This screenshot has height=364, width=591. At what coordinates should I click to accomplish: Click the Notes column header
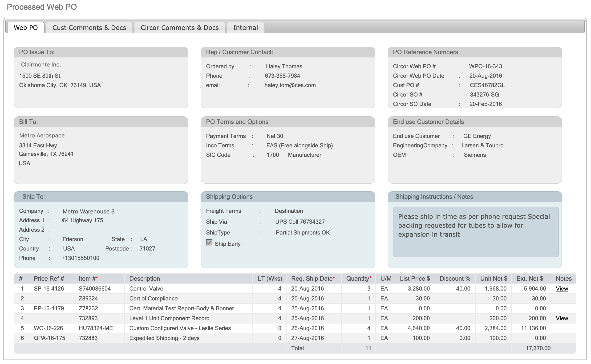(x=564, y=279)
